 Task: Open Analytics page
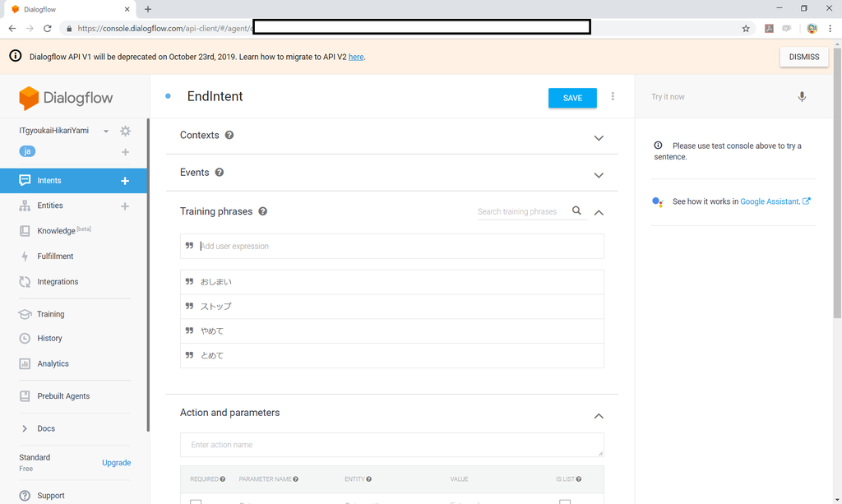pyautogui.click(x=53, y=363)
